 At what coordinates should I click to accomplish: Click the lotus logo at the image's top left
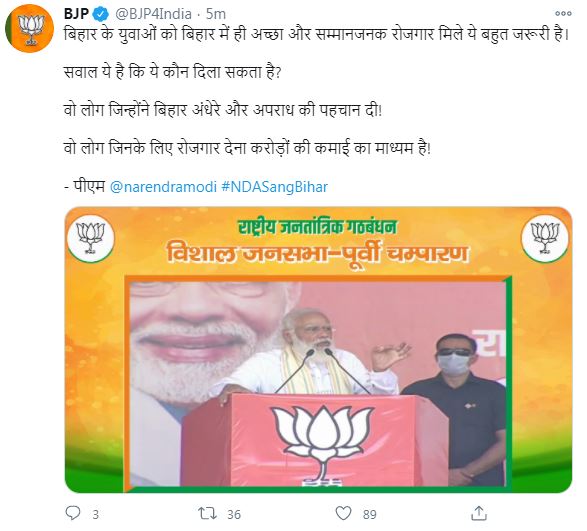coord(91,238)
